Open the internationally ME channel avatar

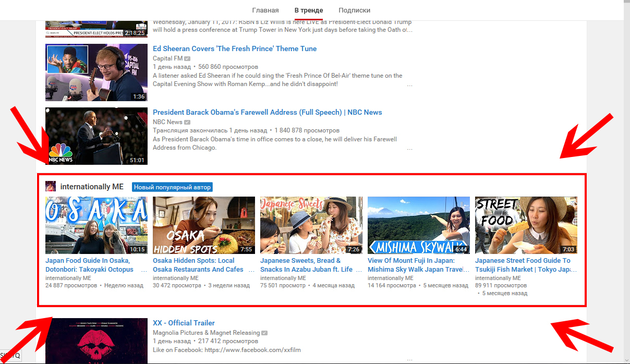click(x=51, y=187)
